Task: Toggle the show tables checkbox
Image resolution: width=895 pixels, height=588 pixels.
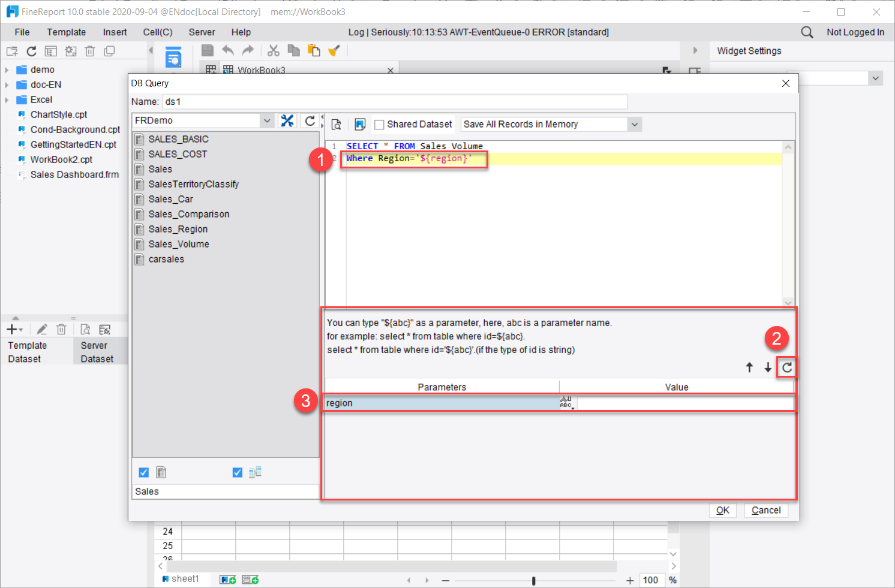Action: pyautogui.click(x=143, y=472)
